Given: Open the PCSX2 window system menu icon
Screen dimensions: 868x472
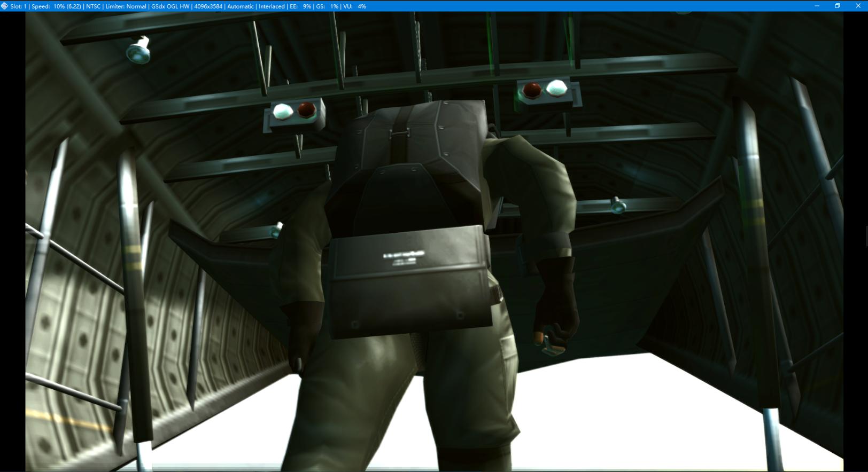Looking at the screenshot, I should coord(4,6).
